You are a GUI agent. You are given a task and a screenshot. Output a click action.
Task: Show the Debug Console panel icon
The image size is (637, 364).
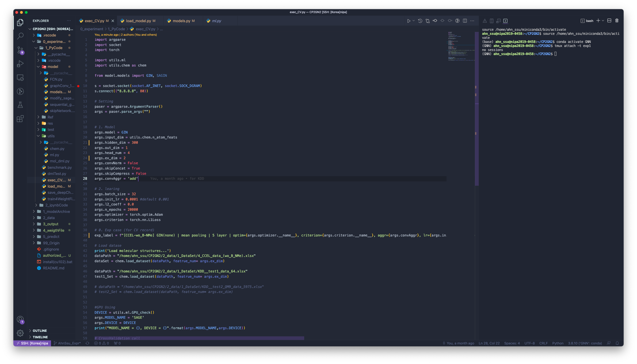tap(498, 21)
